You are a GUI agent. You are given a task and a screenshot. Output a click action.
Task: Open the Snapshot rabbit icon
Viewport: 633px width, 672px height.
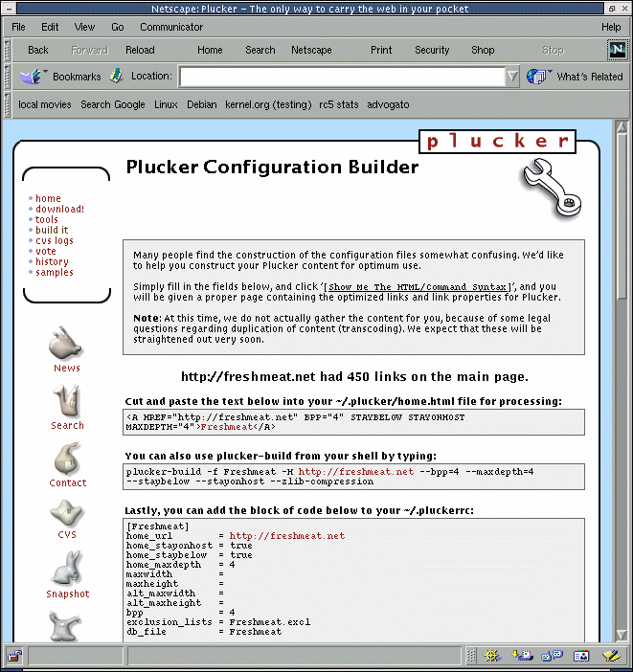pyautogui.click(x=68, y=568)
